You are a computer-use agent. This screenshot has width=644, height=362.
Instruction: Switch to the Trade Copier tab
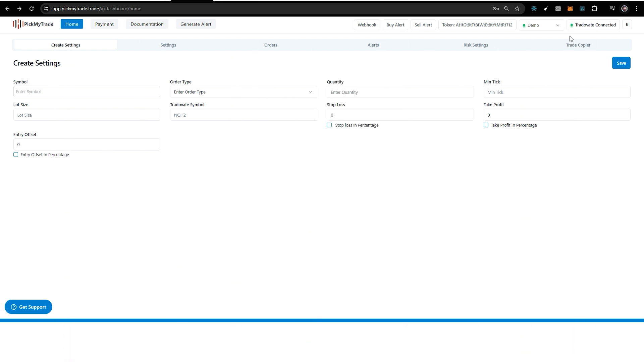578,45
